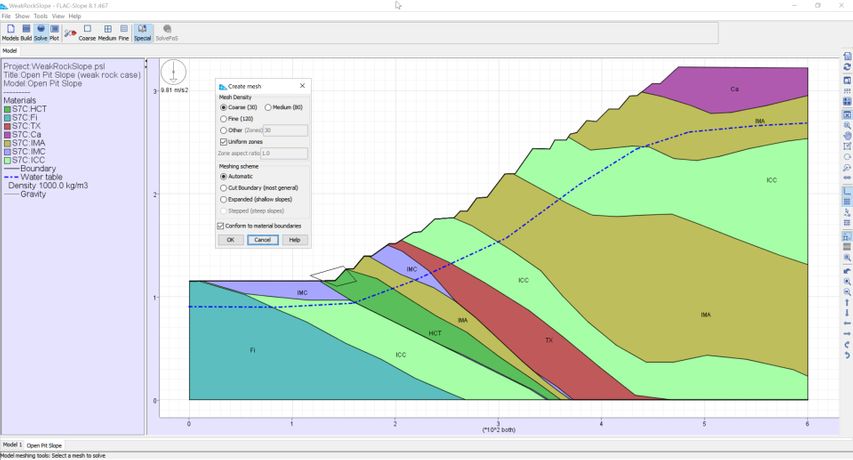
Task: Select the Cut Boundary meshing scheme
Action: (x=223, y=187)
